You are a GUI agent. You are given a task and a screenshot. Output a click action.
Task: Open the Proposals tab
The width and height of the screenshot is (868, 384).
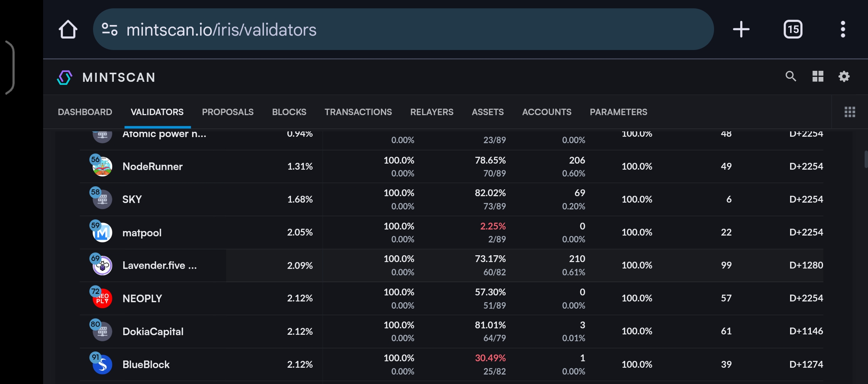[x=228, y=112]
